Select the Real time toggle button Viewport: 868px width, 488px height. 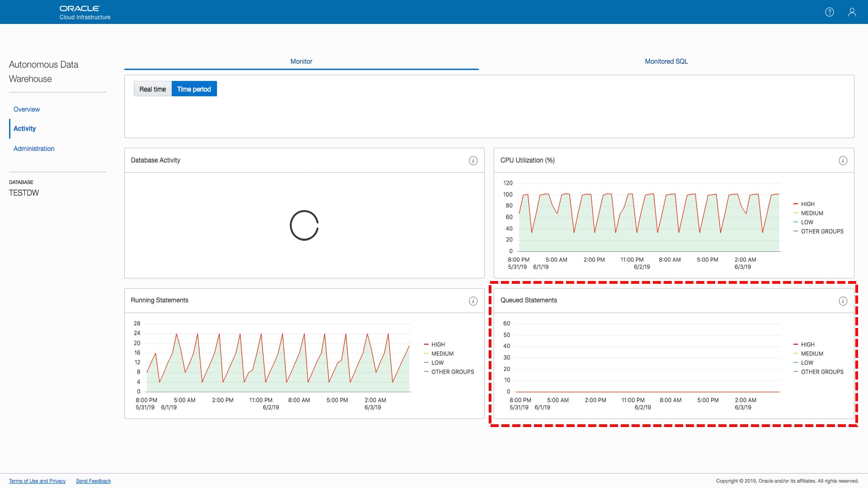[x=152, y=89]
